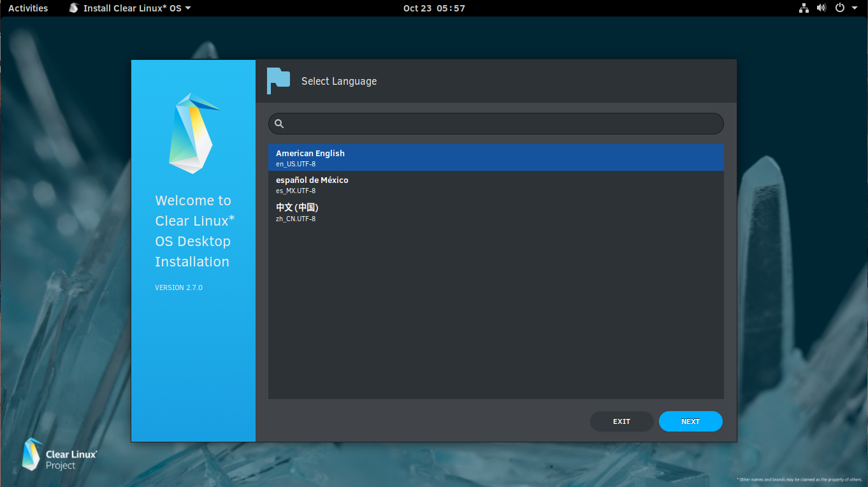This screenshot has width=868, height=487.
Task: Focus the language search field
Action: (496, 124)
